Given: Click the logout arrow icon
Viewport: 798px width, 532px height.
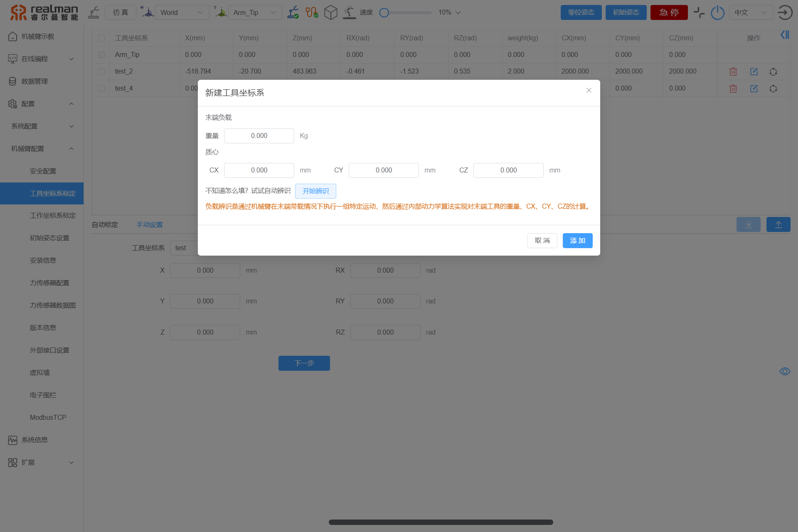Looking at the screenshot, I should (785, 12).
